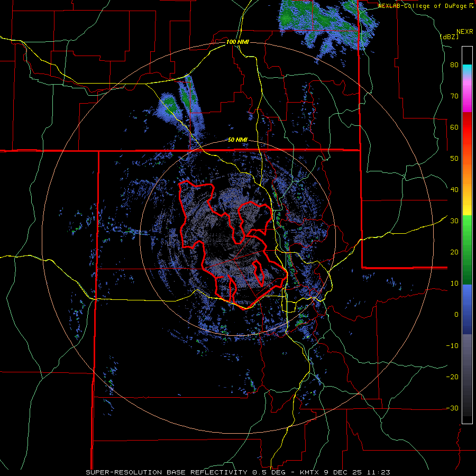The height and width of the screenshot is (476, 476).
Task: Click the 70 value on the dBZ scale
Action: point(454,96)
